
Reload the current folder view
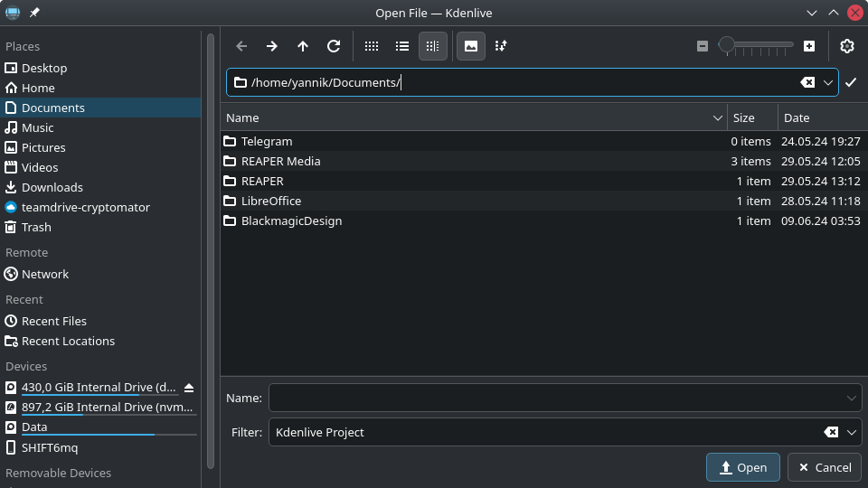(334, 46)
